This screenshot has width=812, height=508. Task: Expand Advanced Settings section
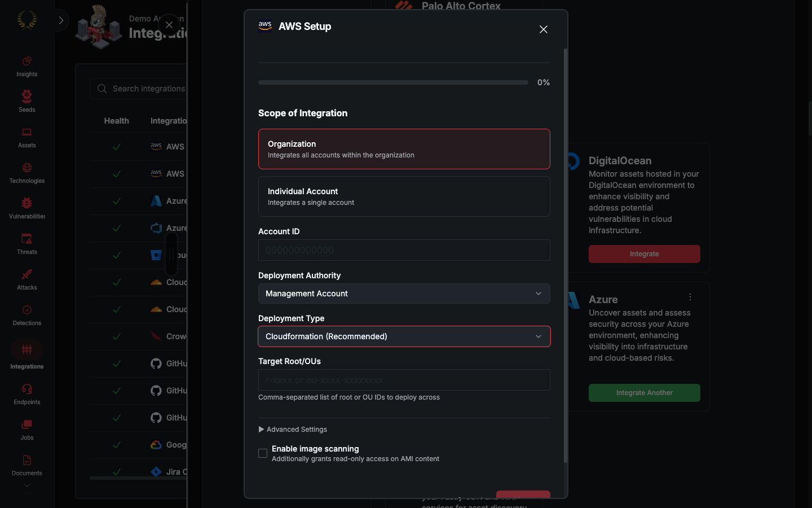[293, 430]
